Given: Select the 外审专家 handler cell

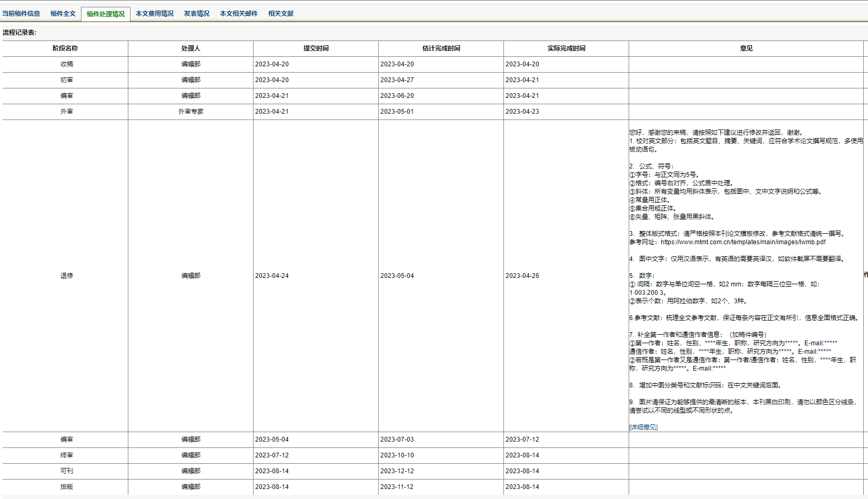Looking at the screenshot, I should point(190,112).
